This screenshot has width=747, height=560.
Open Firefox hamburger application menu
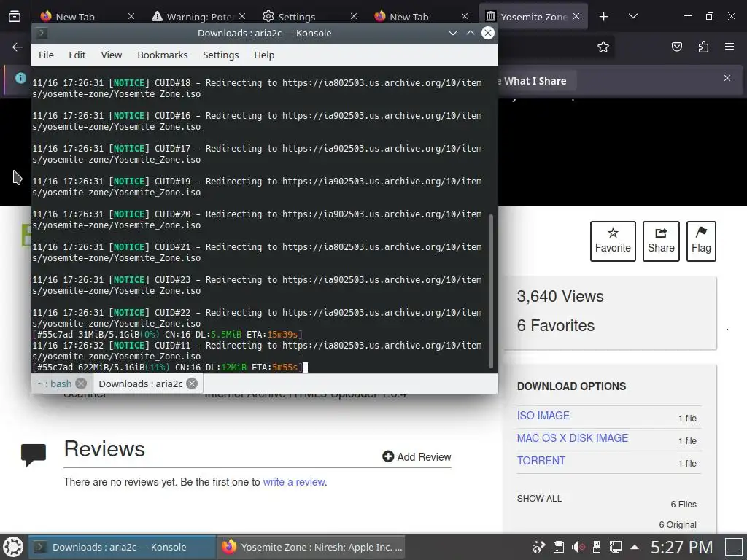point(729,47)
